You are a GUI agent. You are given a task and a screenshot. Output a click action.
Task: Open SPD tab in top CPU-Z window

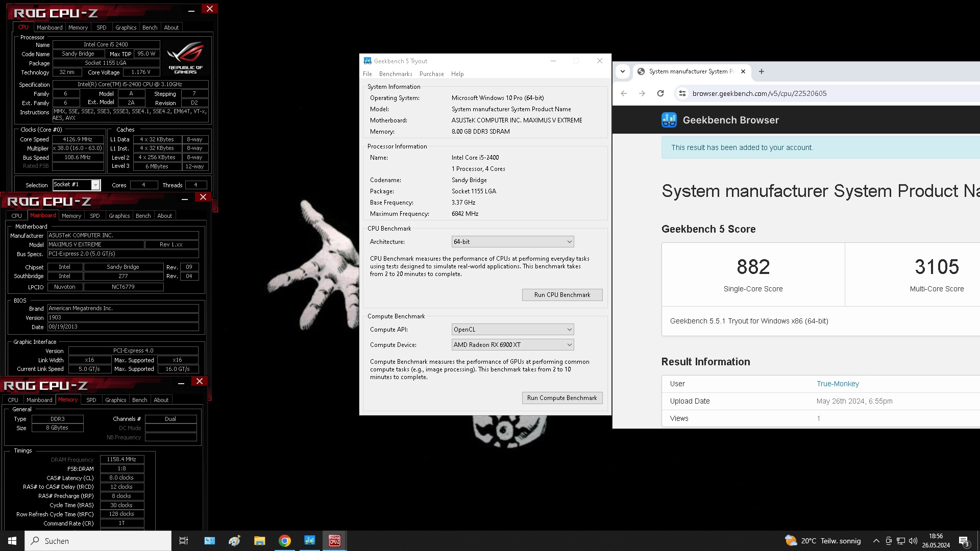point(102,28)
